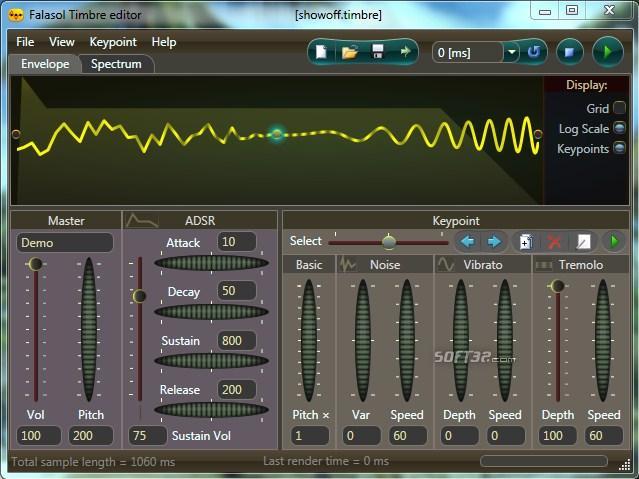Save the timbre with floppy icon
This screenshot has height=479, width=639.
click(378, 52)
